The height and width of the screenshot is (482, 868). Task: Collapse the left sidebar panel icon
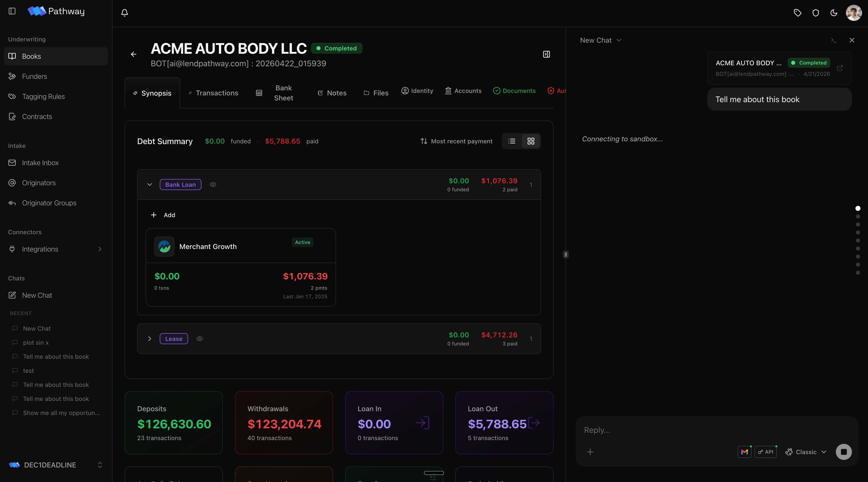[12, 11]
